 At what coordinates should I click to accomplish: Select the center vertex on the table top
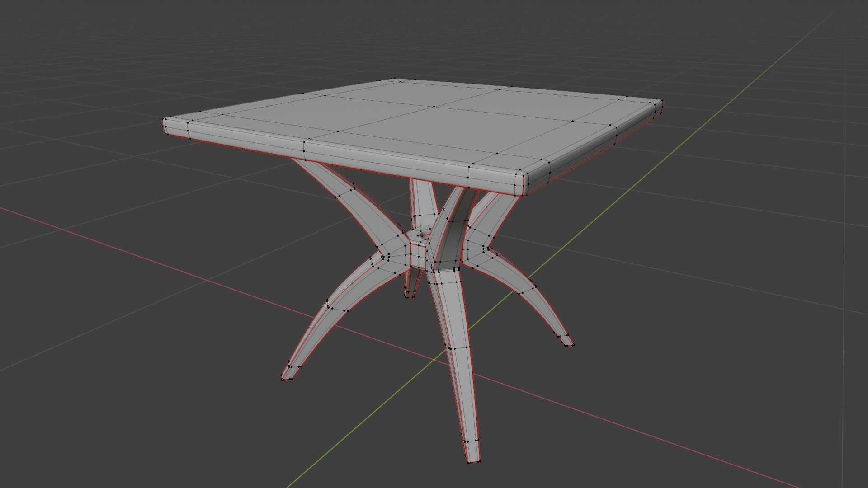[x=434, y=107]
